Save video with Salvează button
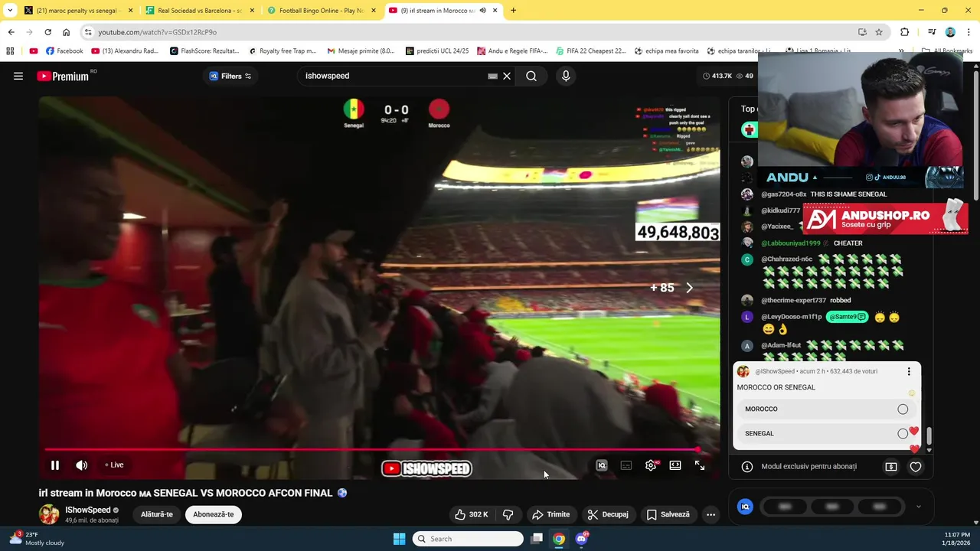The width and height of the screenshot is (980, 551). 668,514
